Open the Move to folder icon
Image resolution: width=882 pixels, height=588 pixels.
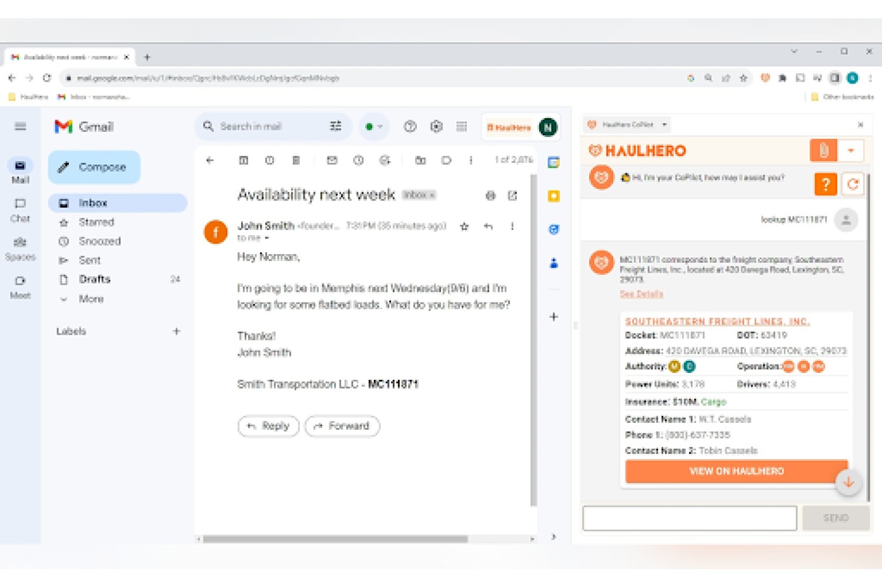(420, 160)
